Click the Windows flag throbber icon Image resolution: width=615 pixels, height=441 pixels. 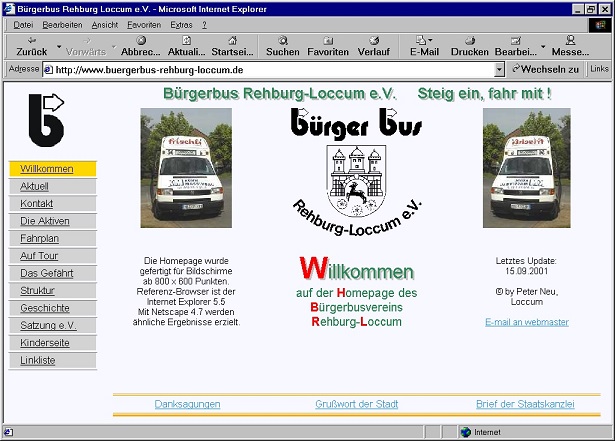(x=600, y=25)
